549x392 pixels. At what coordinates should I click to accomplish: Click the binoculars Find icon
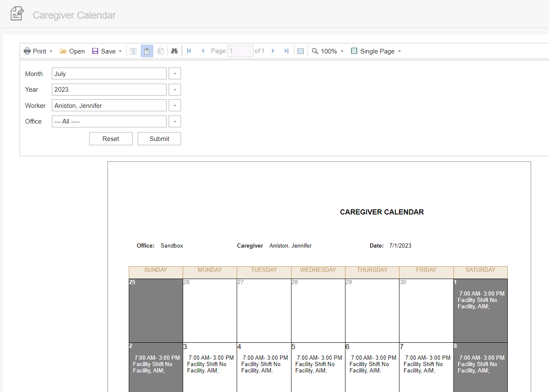[x=174, y=51]
